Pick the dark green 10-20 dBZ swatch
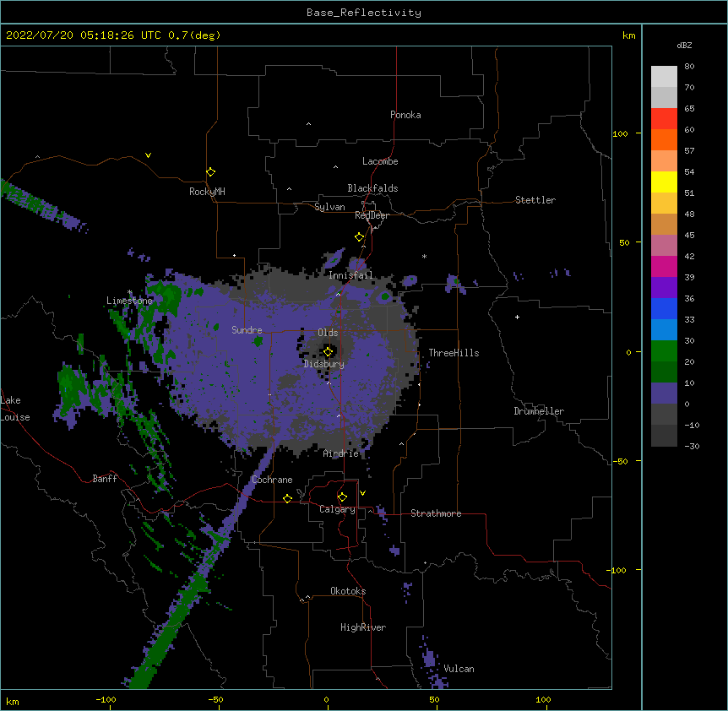 664,372
